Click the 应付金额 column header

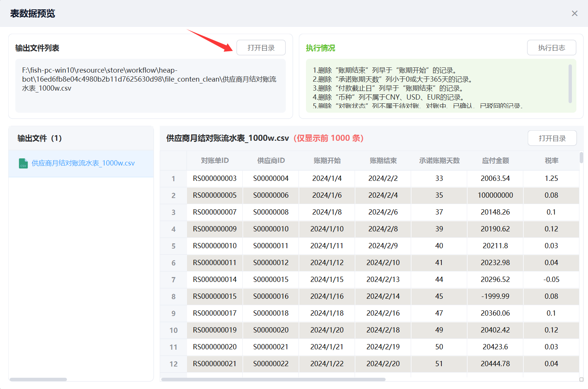coord(495,161)
